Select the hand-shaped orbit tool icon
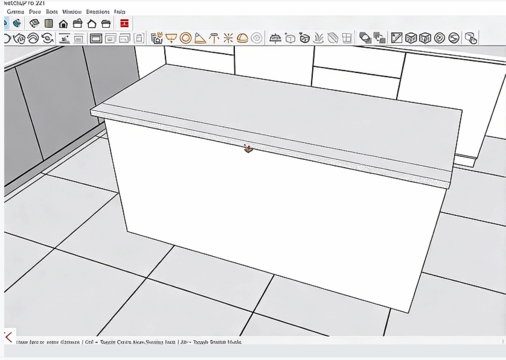The height and width of the screenshot is (360, 506). pyautogui.click(x=20, y=39)
